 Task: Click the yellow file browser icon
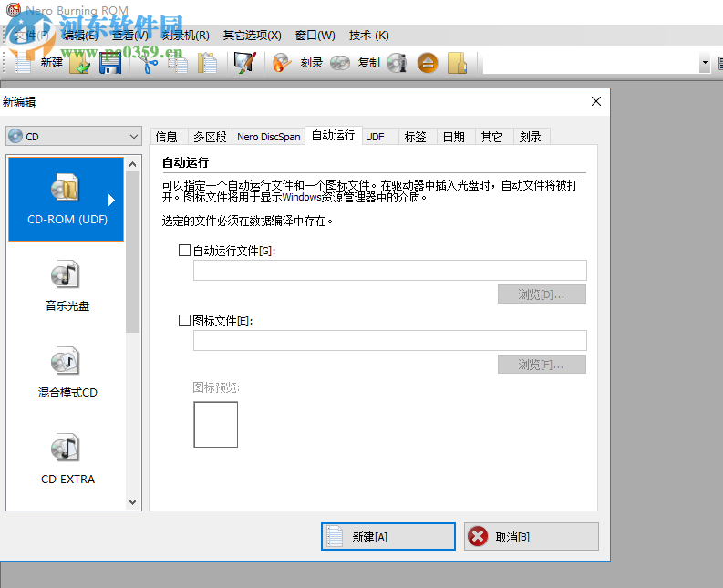point(457,63)
